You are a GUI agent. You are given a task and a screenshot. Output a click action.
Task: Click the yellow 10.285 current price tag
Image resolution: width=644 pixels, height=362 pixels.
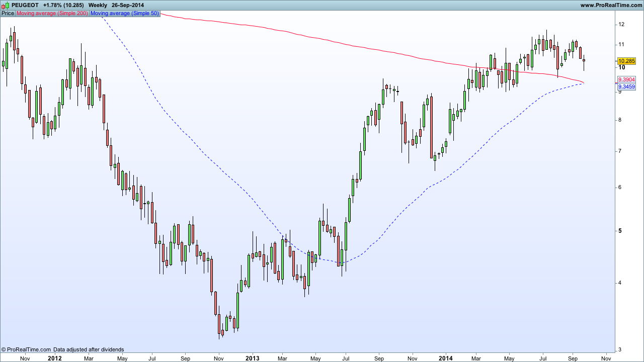[x=626, y=61]
